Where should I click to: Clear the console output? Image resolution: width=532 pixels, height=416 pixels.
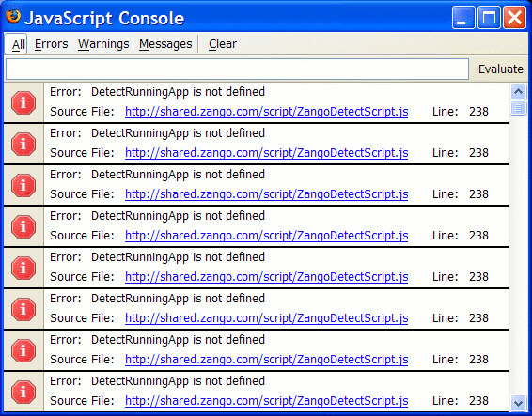point(223,44)
